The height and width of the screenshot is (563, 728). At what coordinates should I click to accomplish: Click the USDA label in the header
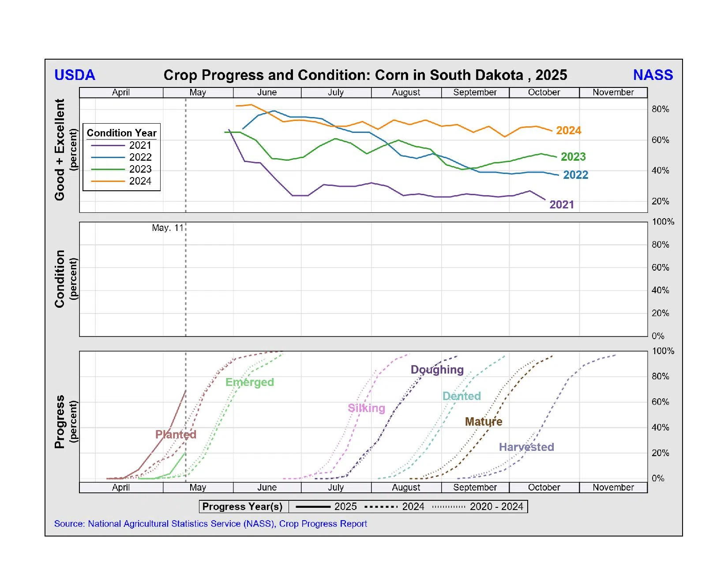coord(75,75)
